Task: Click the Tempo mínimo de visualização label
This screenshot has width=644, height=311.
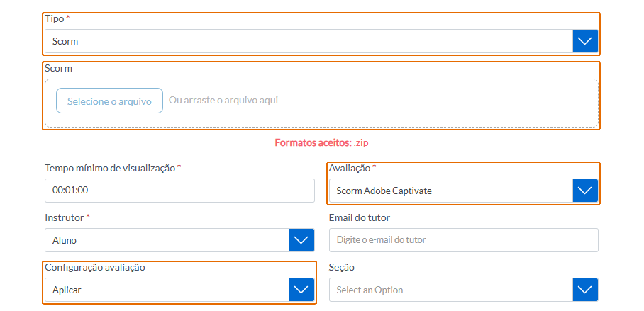Action: point(110,168)
